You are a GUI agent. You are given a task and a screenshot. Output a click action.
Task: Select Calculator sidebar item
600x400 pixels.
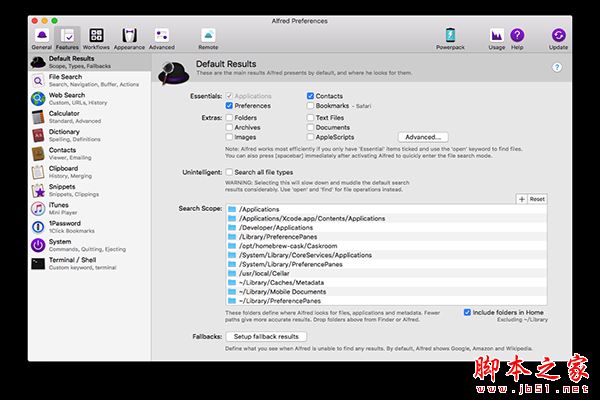90,117
